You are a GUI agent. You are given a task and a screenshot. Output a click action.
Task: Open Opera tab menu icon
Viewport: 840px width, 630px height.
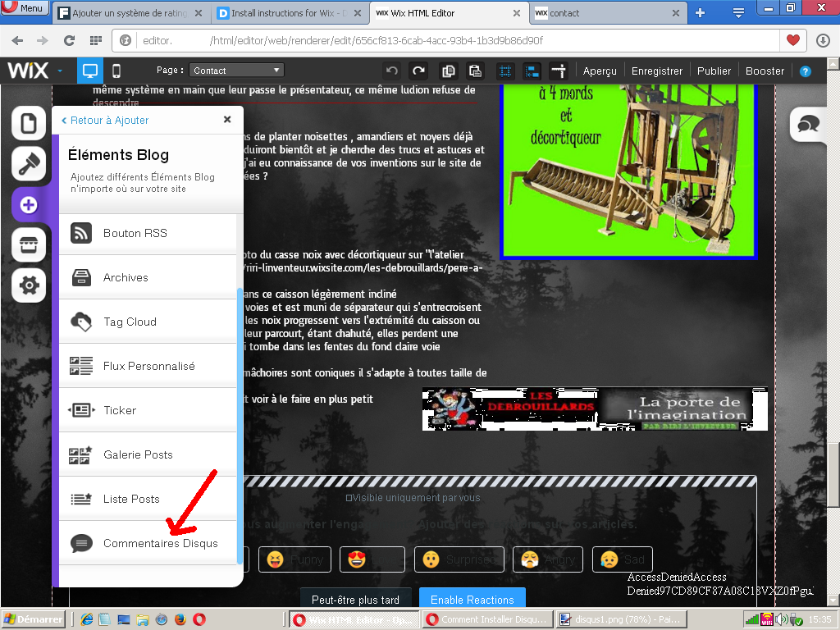(x=738, y=13)
